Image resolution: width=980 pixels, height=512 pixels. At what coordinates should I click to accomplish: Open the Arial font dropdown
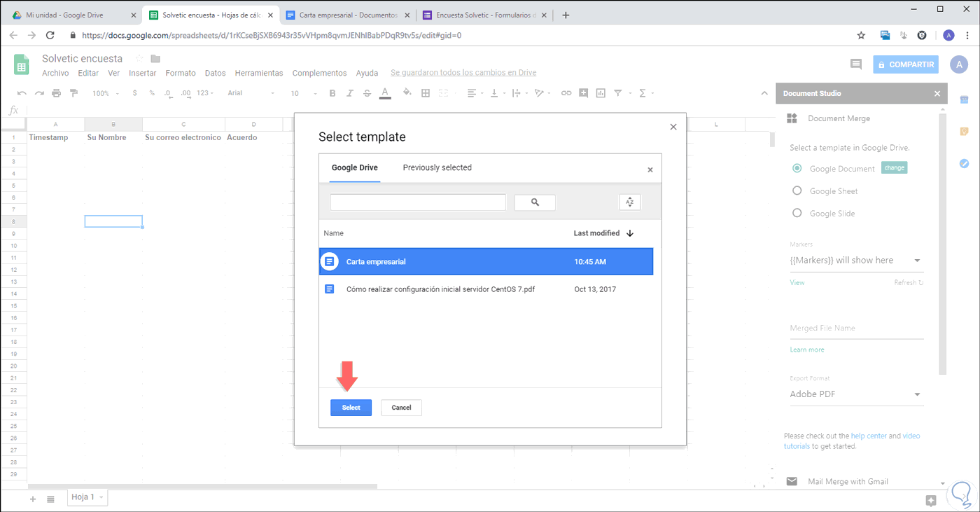(251, 93)
